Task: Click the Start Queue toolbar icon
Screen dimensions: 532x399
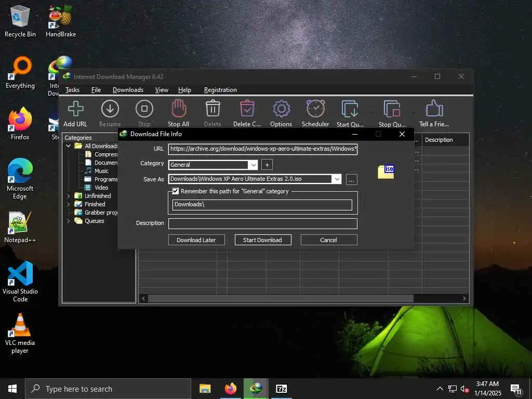Action: [x=350, y=109]
